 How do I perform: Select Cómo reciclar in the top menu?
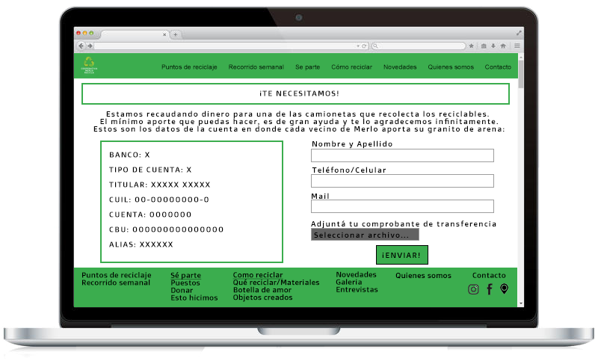tap(351, 67)
